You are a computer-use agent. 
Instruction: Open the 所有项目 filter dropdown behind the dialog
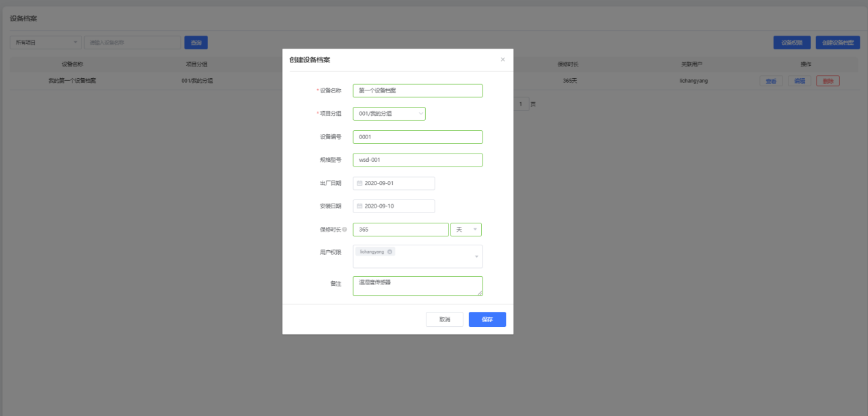(45, 42)
